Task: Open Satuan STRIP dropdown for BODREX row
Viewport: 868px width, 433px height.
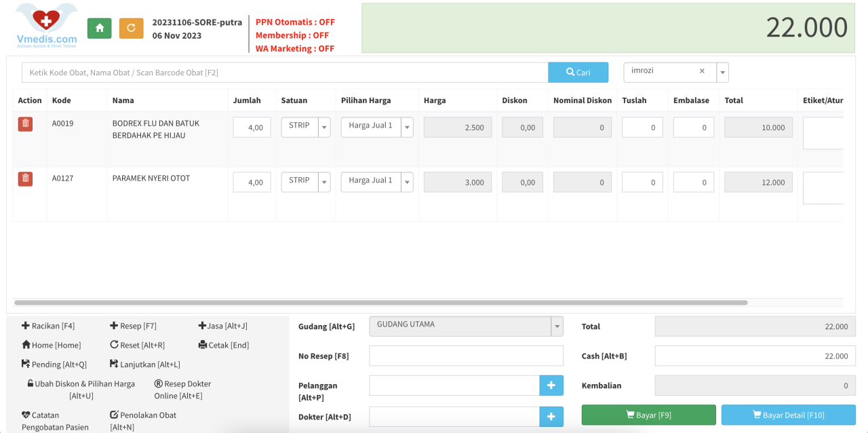Action: [x=324, y=128]
